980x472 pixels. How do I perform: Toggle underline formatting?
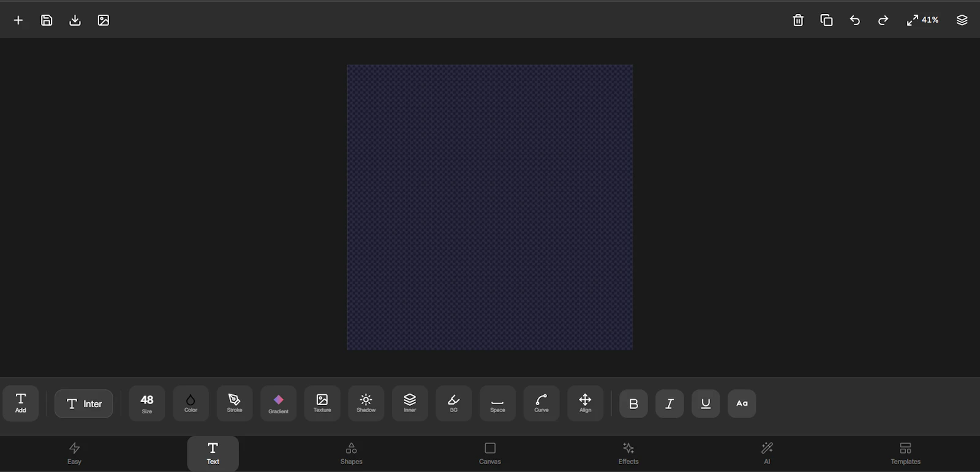point(706,404)
